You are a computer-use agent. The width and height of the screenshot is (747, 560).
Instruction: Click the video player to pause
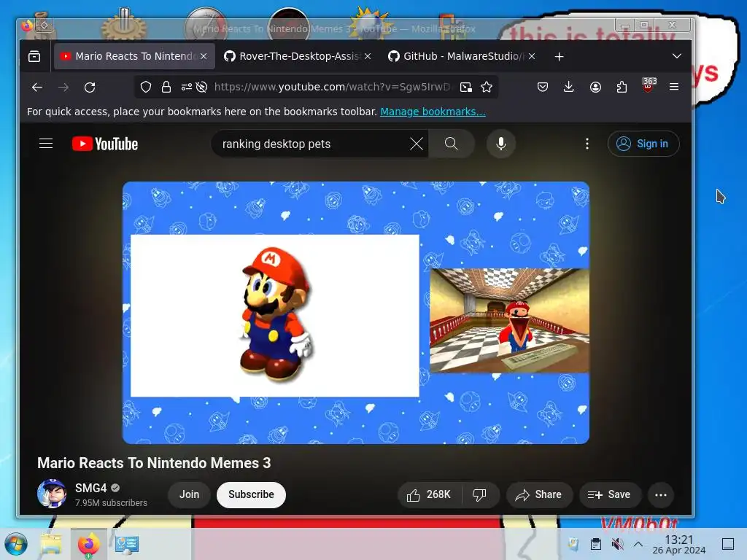pyautogui.click(x=356, y=312)
